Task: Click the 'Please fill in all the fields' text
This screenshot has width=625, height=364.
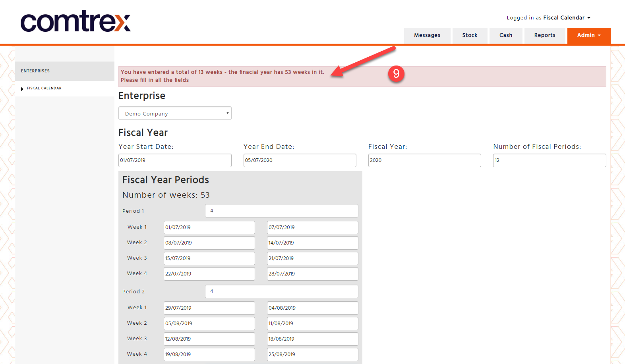Action: 155,80
